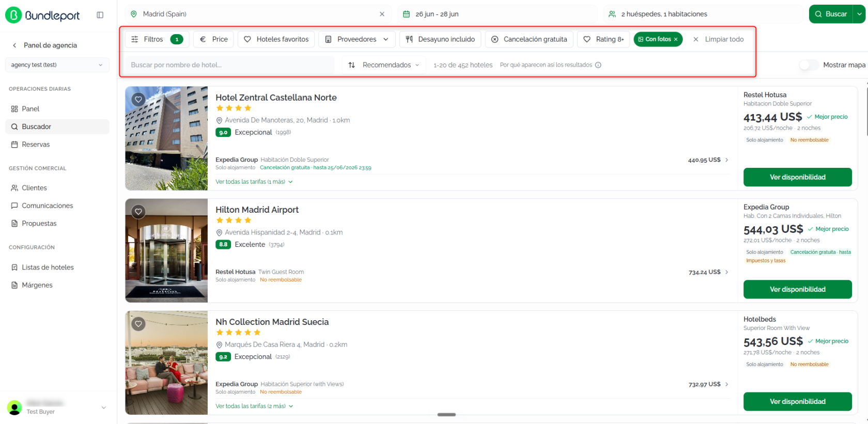Image resolution: width=868 pixels, height=424 pixels.
Task: Favorite Hotel Zentral Castellana Norte heart
Action: coord(138,99)
